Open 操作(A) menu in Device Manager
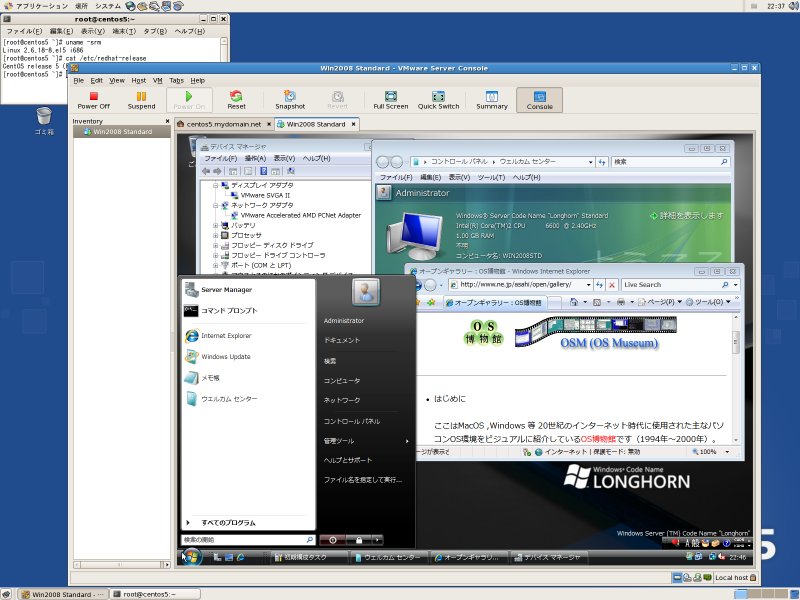The image size is (800, 600). 255,158
